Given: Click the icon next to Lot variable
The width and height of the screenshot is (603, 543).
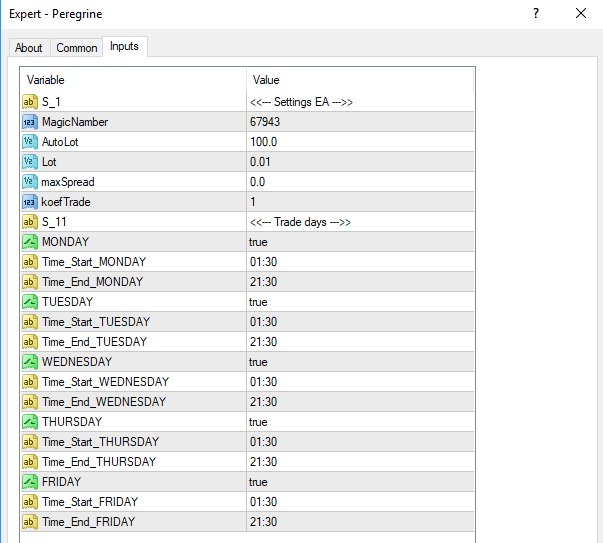Looking at the screenshot, I should 29,162.
